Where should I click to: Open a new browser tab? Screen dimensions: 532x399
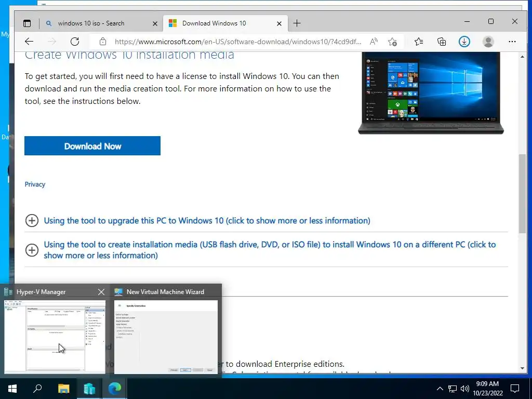(x=297, y=23)
